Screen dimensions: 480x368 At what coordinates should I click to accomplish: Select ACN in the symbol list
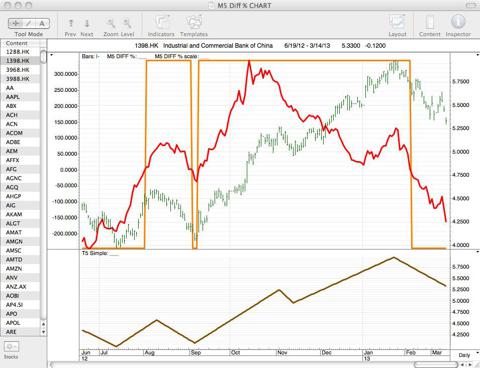[x=21, y=124]
